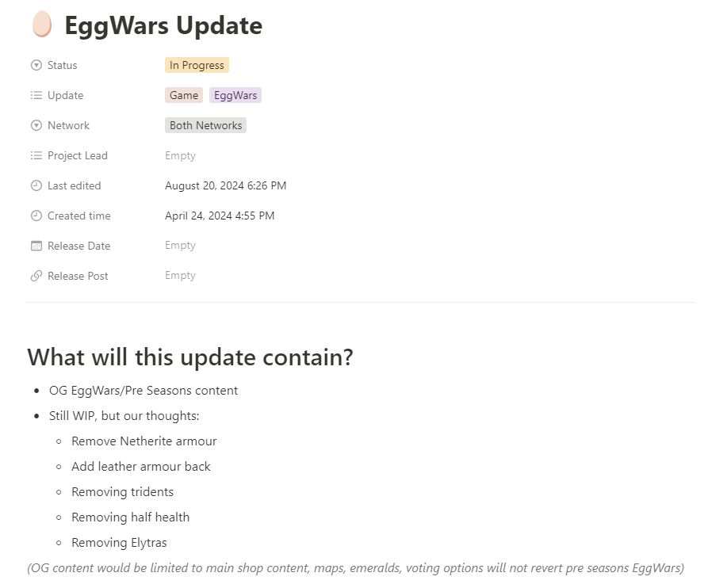Click the Release Post link icon

pyautogui.click(x=36, y=276)
